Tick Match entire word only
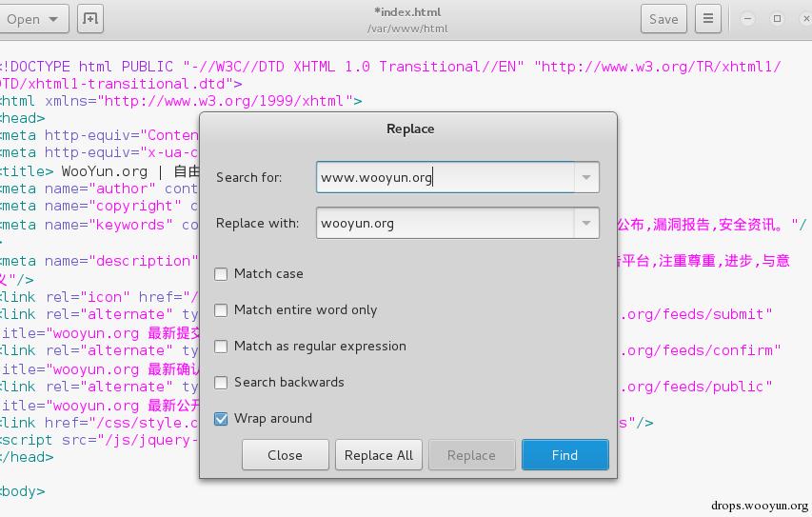This screenshot has height=517, width=812. pos(221,310)
